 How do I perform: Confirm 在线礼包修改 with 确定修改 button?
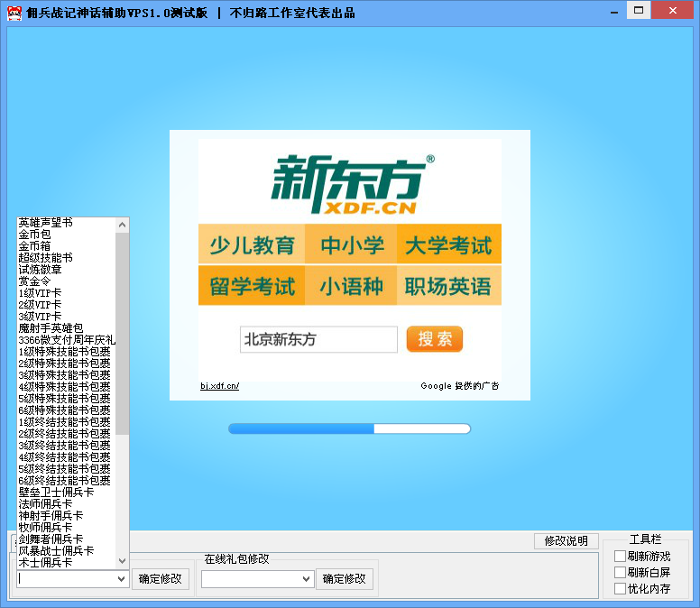pos(345,579)
